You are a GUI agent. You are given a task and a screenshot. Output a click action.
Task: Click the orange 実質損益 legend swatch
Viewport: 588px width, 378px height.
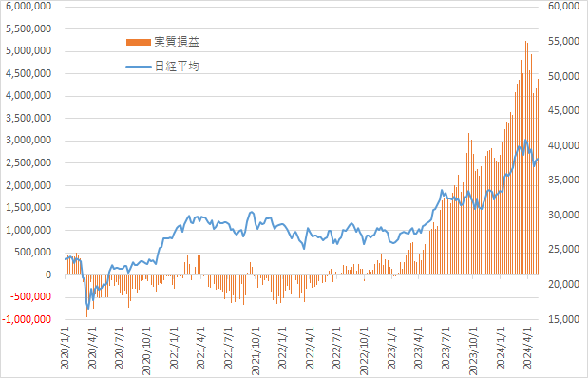point(139,42)
